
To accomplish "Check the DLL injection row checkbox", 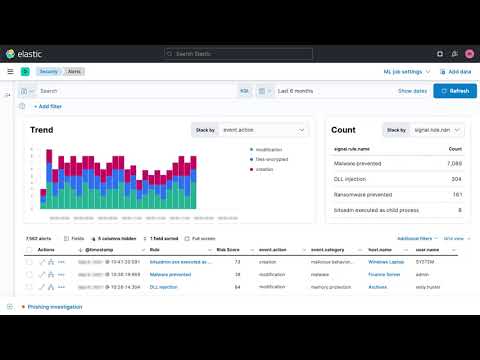I will point(29,287).
